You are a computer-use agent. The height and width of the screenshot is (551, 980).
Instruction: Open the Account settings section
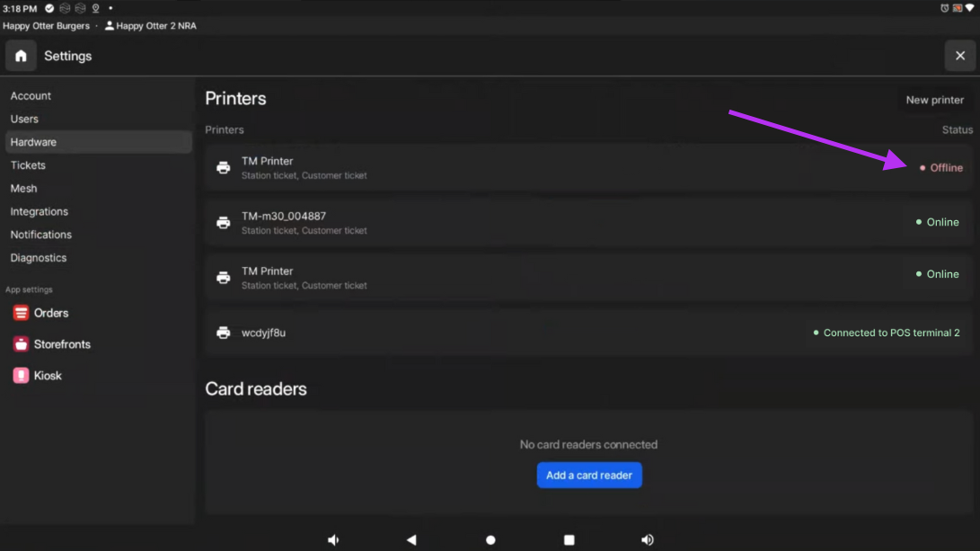point(31,96)
